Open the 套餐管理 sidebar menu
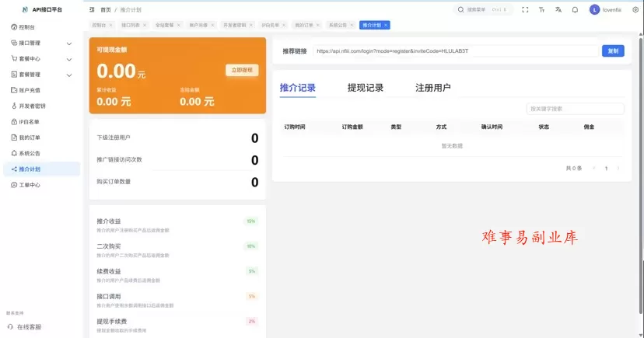The image size is (644, 338). pyautogui.click(x=41, y=75)
